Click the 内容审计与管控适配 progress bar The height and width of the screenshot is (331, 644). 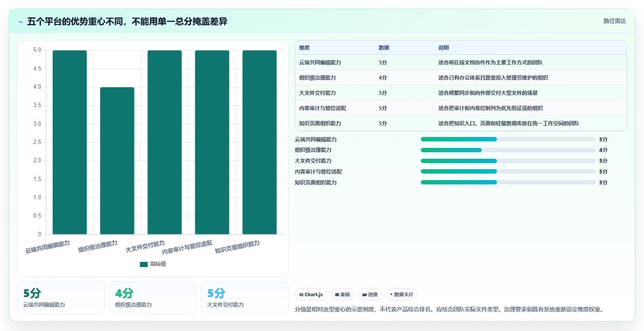click(508, 171)
